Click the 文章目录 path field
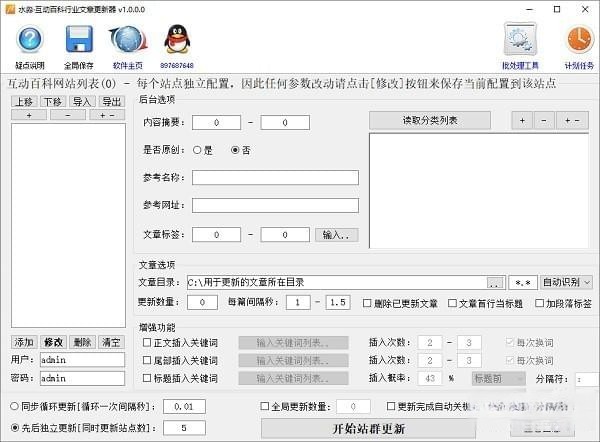The height and width of the screenshot is (442, 600). pos(337,282)
